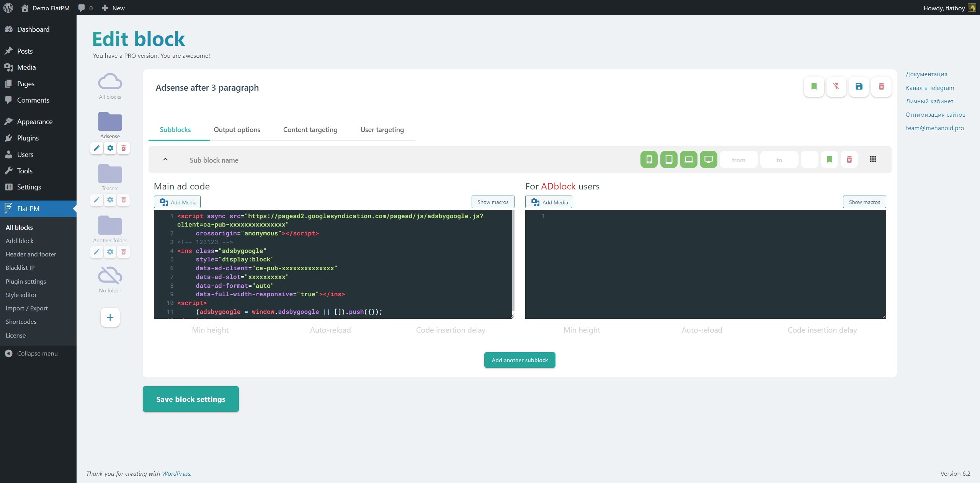Toggle desktop monitor device targeting
This screenshot has width=980, height=483.
pyautogui.click(x=709, y=160)
